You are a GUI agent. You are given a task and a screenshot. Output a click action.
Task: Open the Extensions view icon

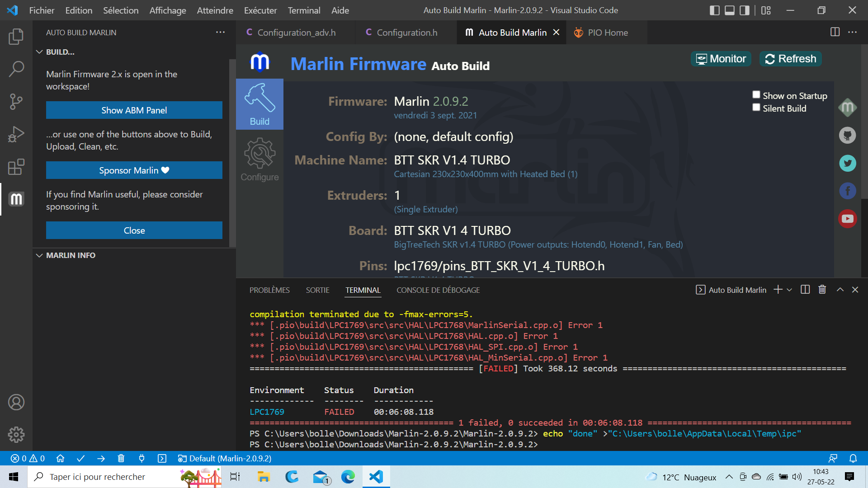click(x=16, y=167)
